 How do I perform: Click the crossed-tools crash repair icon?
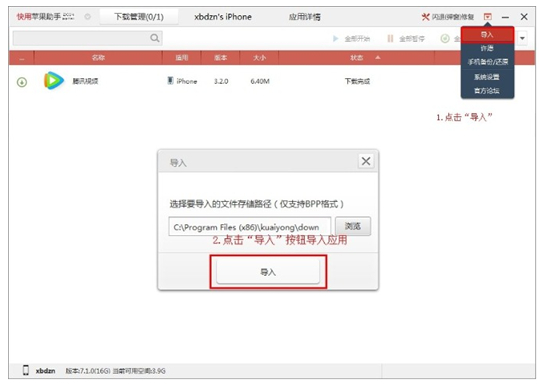tap(425, 17)
